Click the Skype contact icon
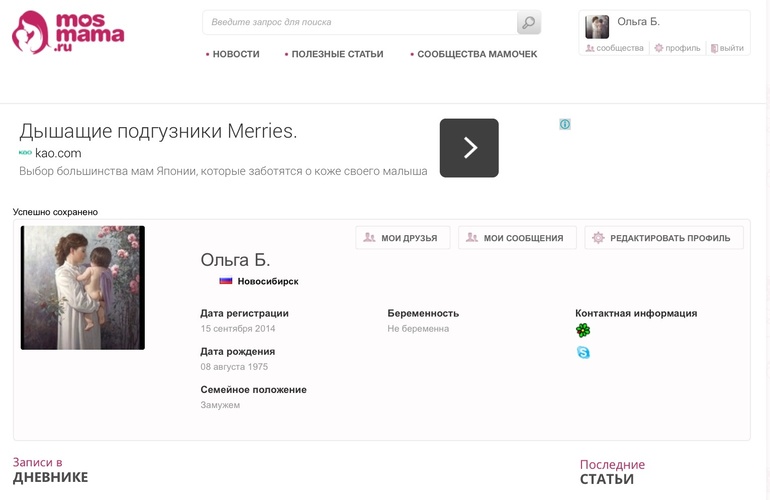The width and height of the screenshot is (770, 500). click(583, 353)
